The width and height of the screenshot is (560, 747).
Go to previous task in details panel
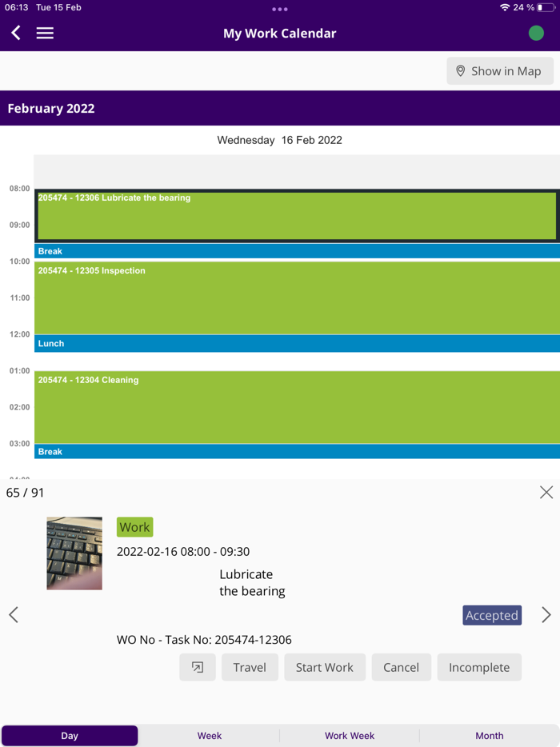pos(14,614)
